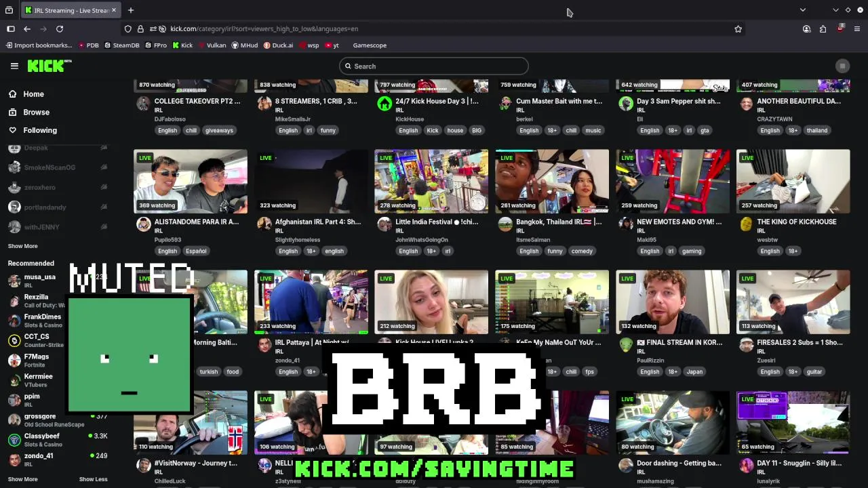Screen dimensions: 868x488
Task: Open ALISTANDOME stream thumbnail
Action: tap(191, 181)
